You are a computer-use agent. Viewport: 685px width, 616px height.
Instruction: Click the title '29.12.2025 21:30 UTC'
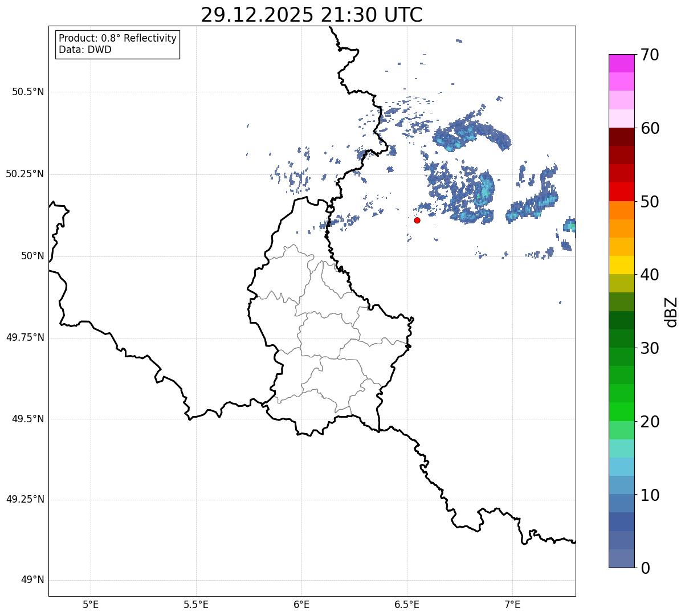[312, 15]
